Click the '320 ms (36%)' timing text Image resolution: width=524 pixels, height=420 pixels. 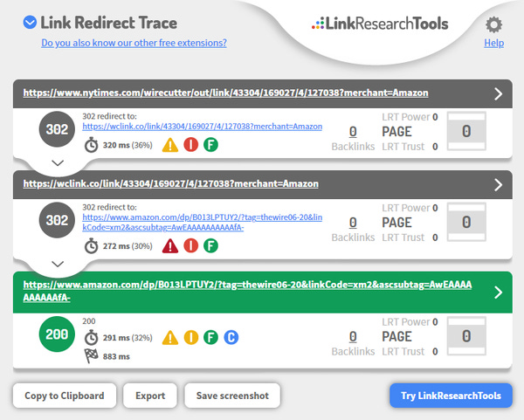[x=128, y=145]
